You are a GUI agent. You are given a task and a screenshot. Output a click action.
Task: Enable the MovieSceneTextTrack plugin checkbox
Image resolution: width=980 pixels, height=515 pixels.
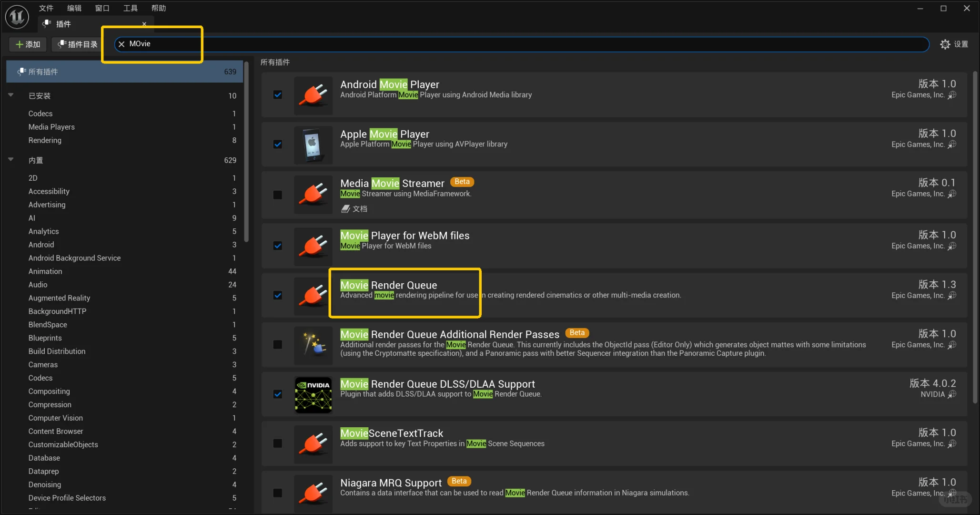pyautogui.click(x=278, y=443)
